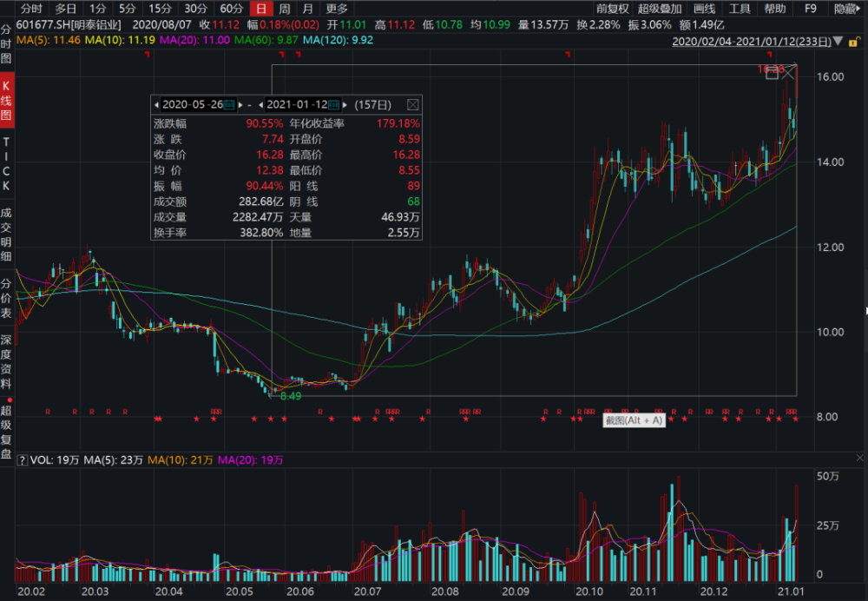
Task: Select the 1分 one-minute period
Action: point(97,9)
